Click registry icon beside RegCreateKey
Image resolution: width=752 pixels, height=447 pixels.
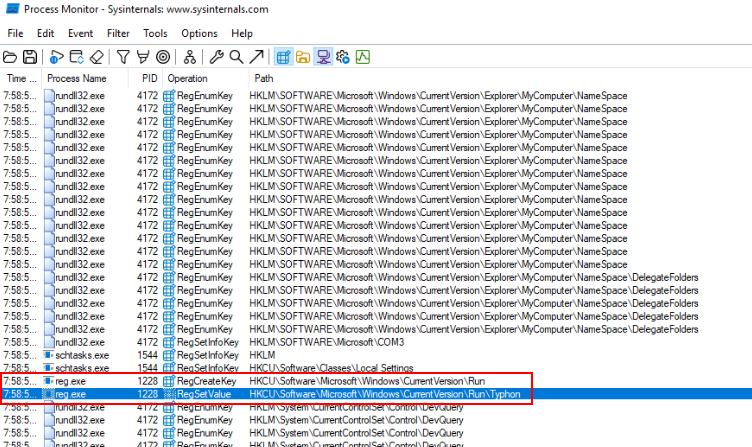169,381
